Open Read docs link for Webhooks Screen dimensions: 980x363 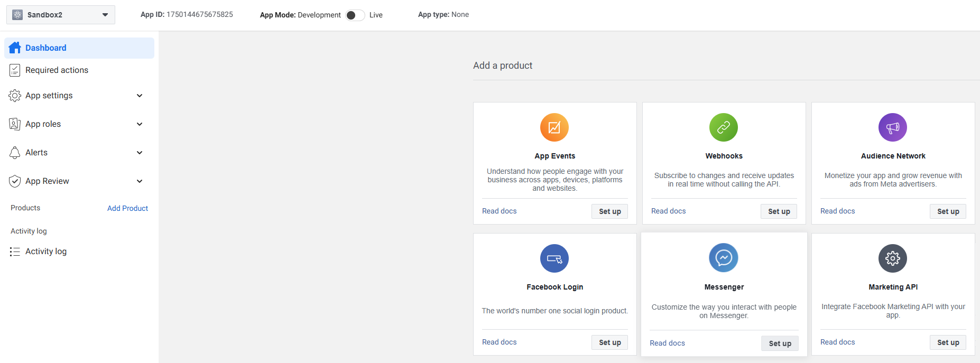(x=668, y=211)
